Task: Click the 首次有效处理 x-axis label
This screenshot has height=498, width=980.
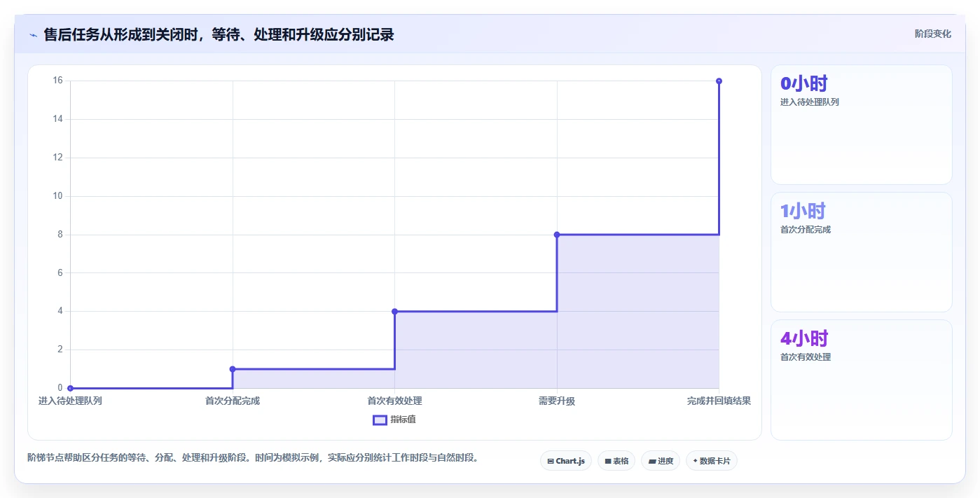Action: 394,401
